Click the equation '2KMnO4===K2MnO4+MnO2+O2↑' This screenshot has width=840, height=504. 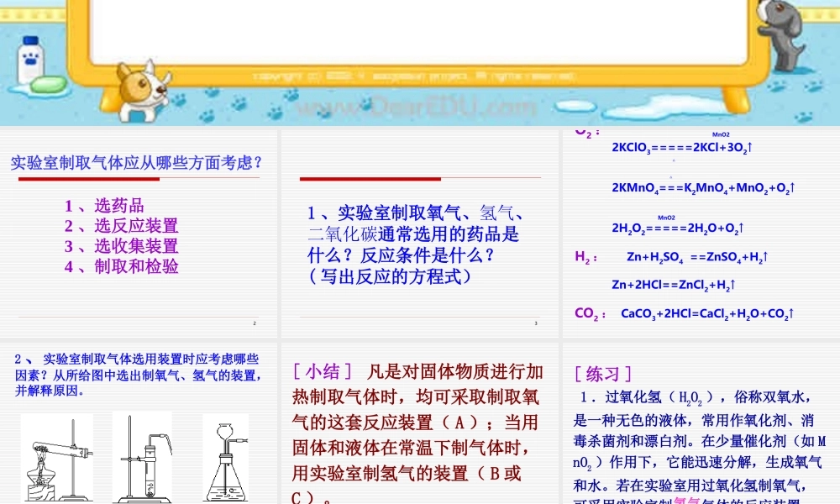(703, 188)
